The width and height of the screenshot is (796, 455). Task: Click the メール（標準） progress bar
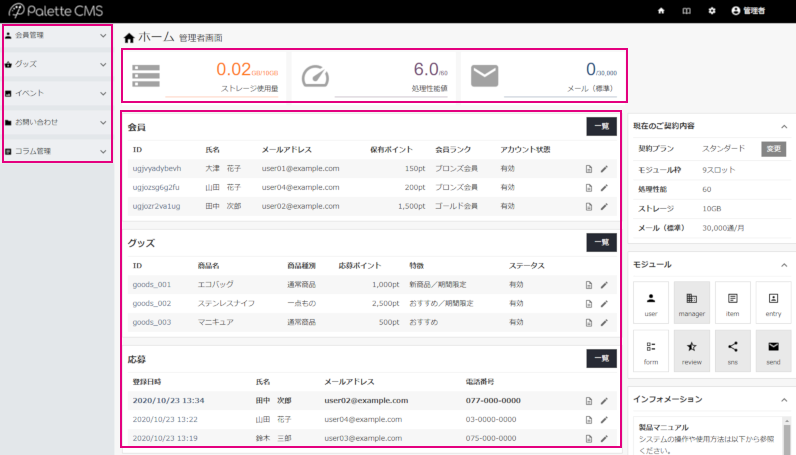(x=560, y=96)
